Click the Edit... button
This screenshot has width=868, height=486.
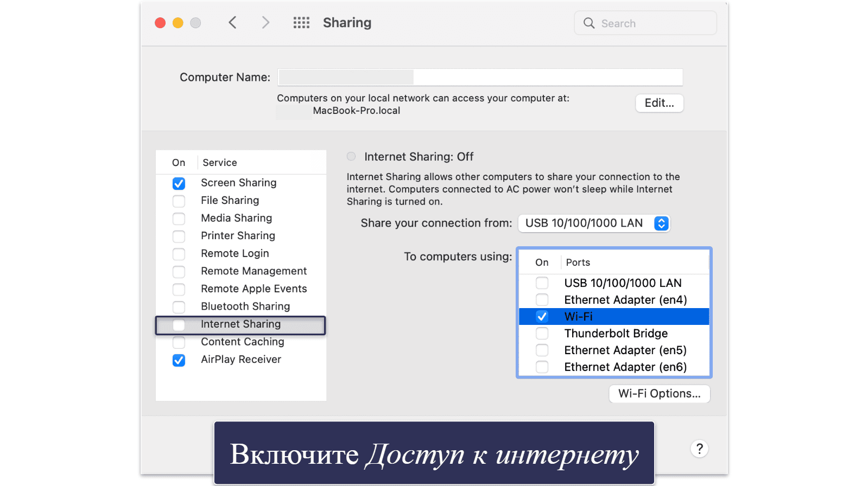659,103
